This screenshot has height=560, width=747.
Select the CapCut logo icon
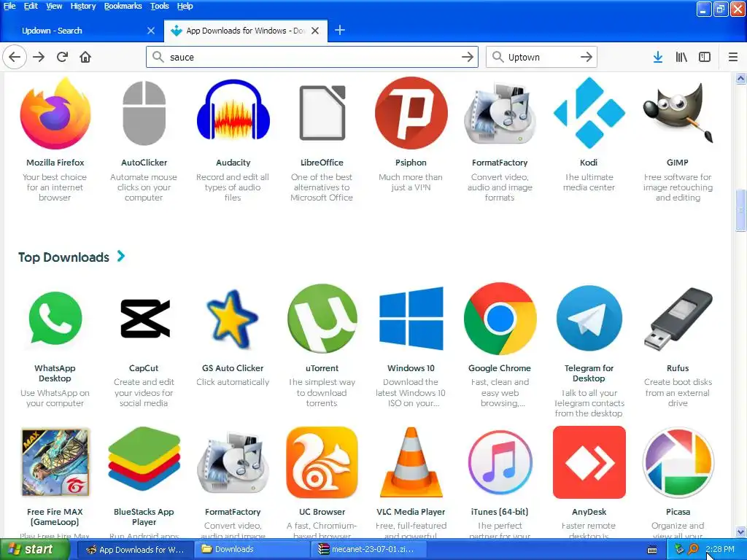pos(144,319)
